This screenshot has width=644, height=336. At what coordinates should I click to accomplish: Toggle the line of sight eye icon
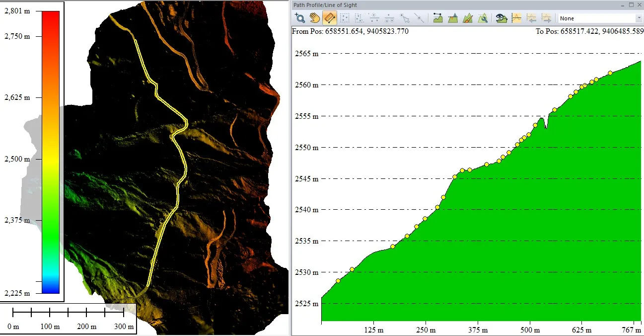pos(501,18)
